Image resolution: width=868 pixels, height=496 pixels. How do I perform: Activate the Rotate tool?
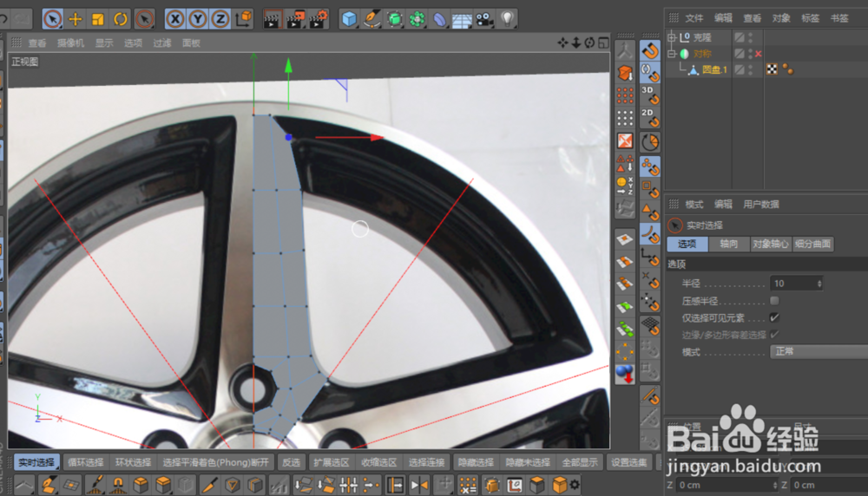click(120, 19)
